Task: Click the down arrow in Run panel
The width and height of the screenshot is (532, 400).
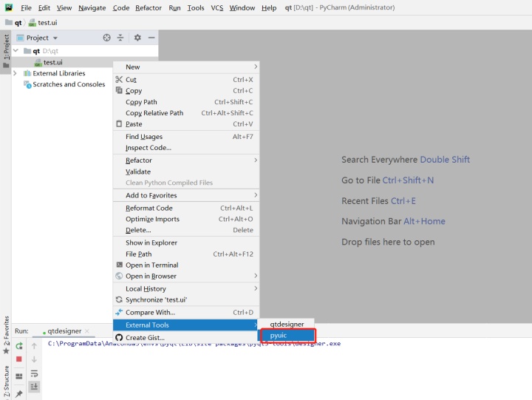Action: 34,359
